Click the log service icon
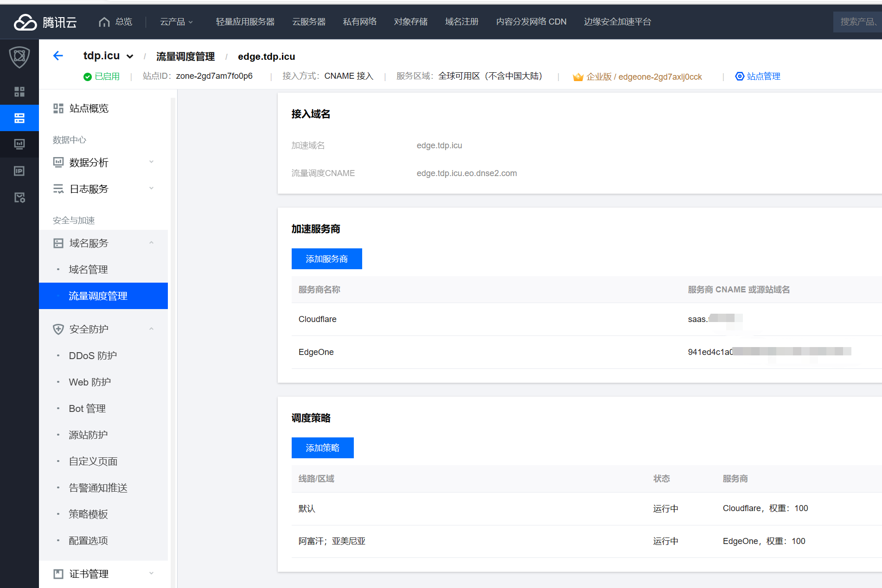The image size is (882, 588). pyautogui.click(x=58, y=189)
